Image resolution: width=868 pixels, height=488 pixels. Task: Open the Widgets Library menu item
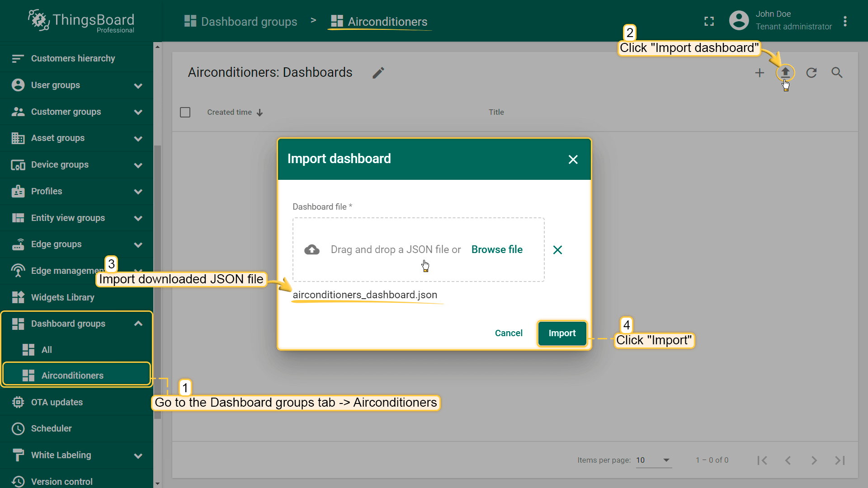(x=77, y=297)
